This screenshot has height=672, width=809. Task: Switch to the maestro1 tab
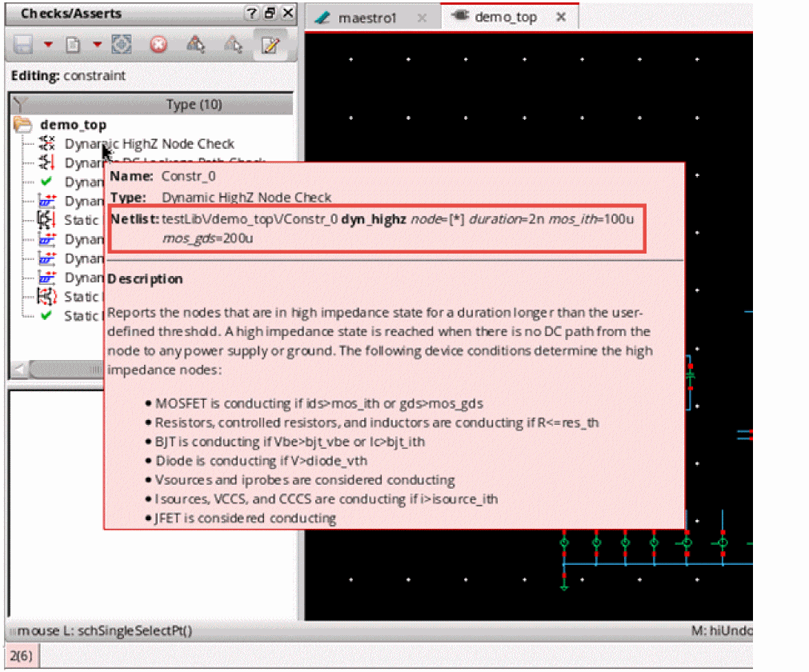coord(366,18)
